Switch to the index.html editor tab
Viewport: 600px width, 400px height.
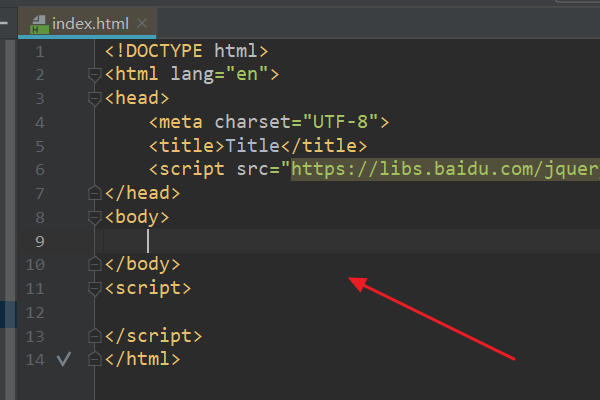click(92, 22)
